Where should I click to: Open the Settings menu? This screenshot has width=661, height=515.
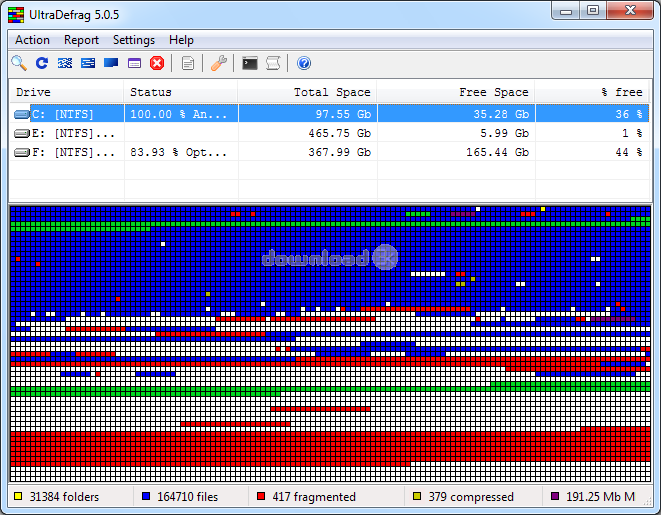(x=134, y=40)
